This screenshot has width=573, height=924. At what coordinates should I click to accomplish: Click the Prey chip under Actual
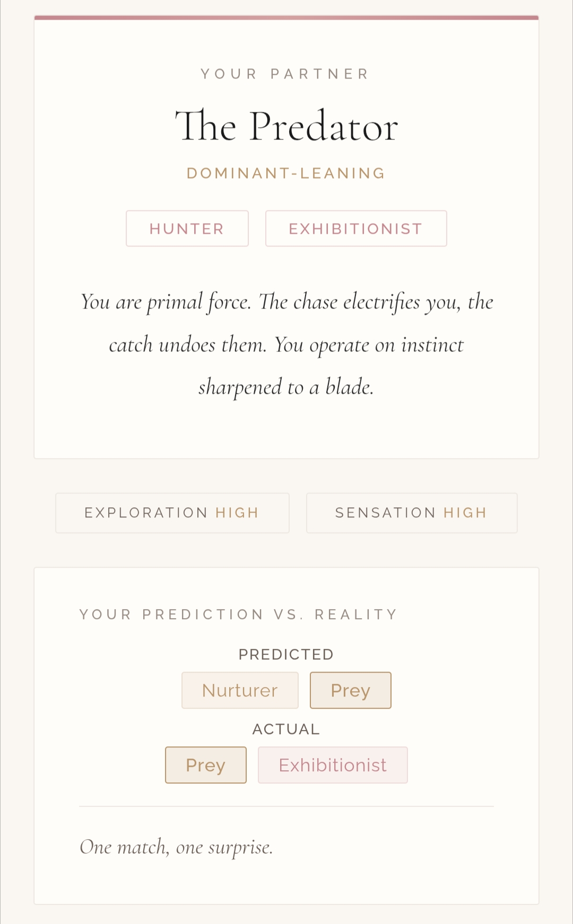point(206,765)
